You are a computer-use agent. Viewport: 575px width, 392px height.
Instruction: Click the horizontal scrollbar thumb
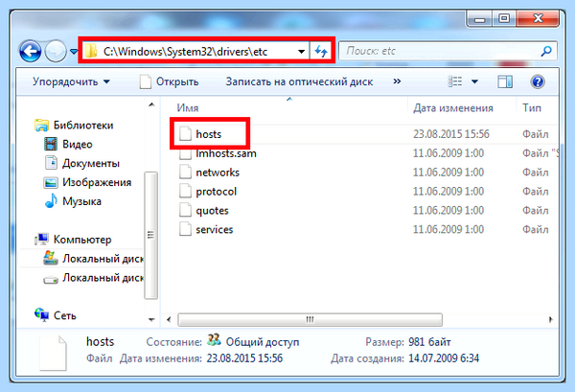(310, 320)
